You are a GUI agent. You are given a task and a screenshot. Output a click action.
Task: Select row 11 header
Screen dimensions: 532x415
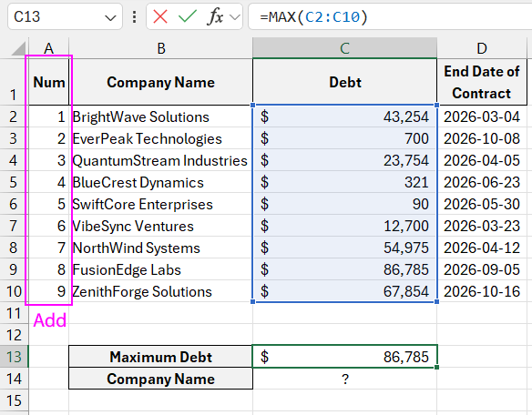tap(14, 313)
